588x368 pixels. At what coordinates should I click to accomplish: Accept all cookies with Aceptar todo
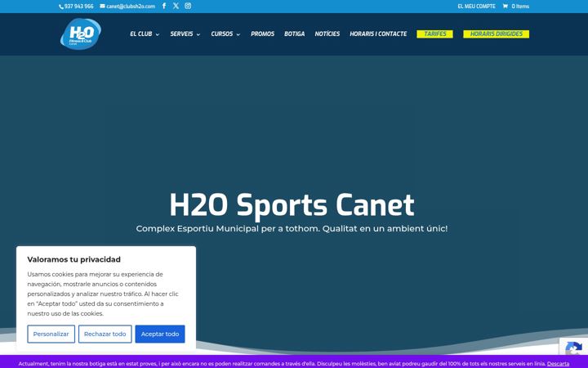tap(160, 334)
